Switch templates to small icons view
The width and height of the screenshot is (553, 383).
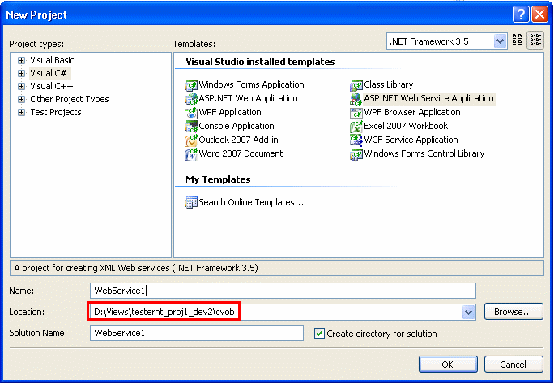(x=535, y=41)
